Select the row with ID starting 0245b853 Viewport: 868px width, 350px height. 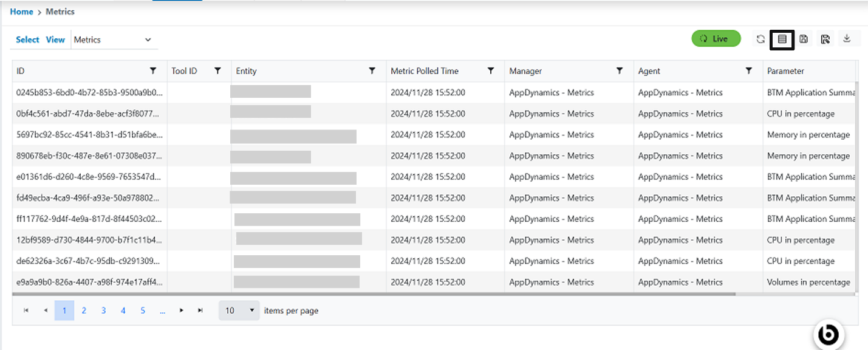[x=89, y=93]
